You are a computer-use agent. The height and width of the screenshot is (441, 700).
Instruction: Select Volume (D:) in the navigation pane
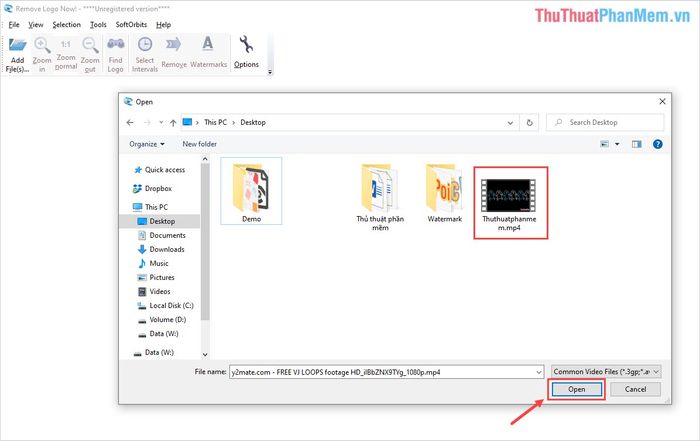point(162,320)
